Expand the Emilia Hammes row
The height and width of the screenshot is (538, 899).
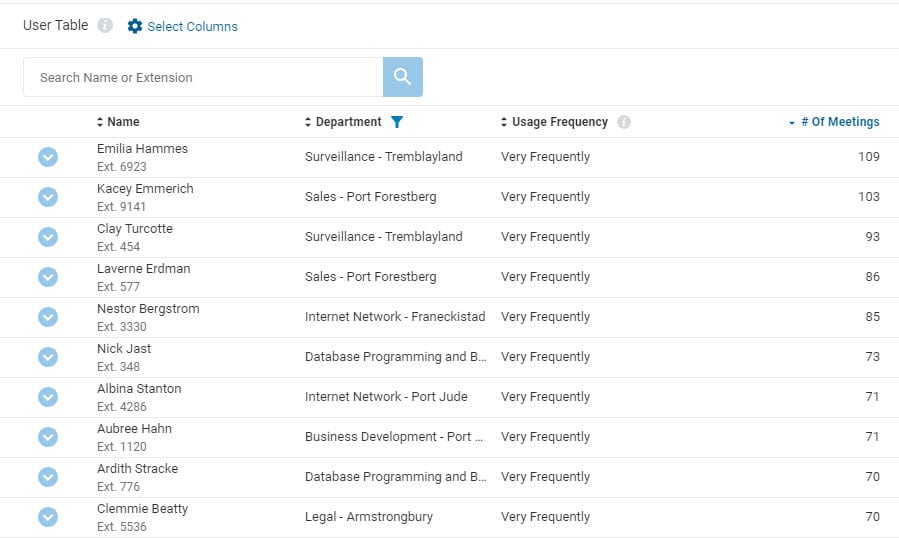(x=48, y=157)
